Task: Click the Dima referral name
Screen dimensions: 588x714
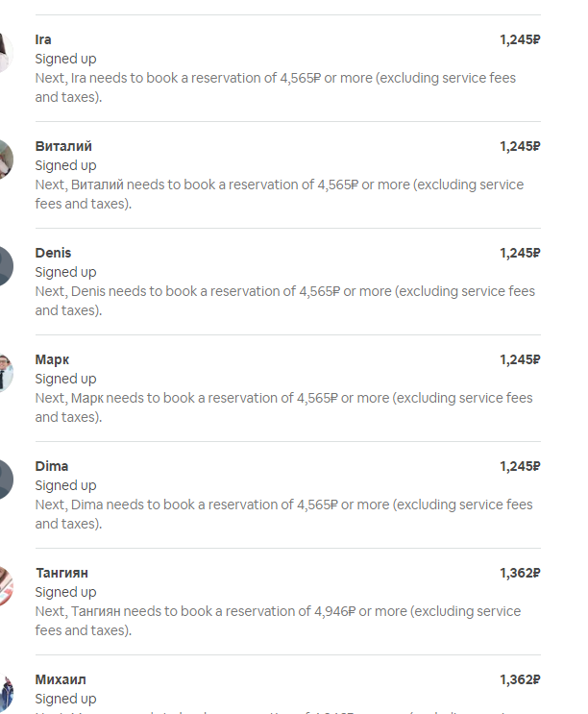Action: (52, 466)
